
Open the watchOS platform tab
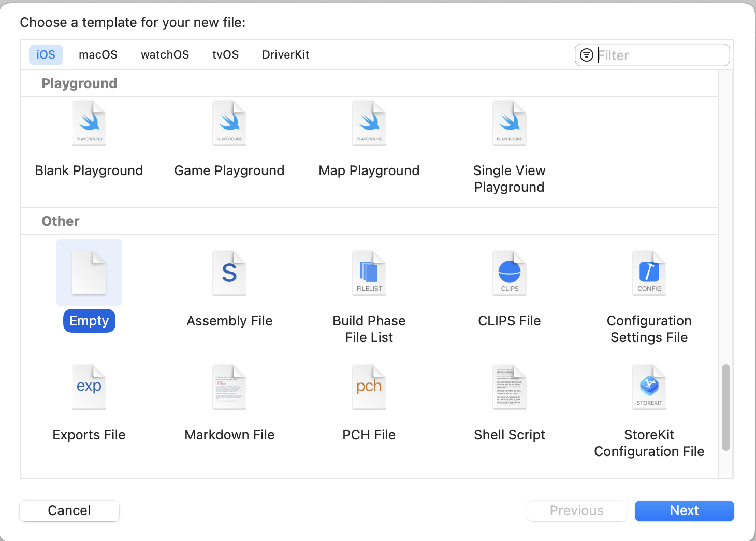pos(165,54)
